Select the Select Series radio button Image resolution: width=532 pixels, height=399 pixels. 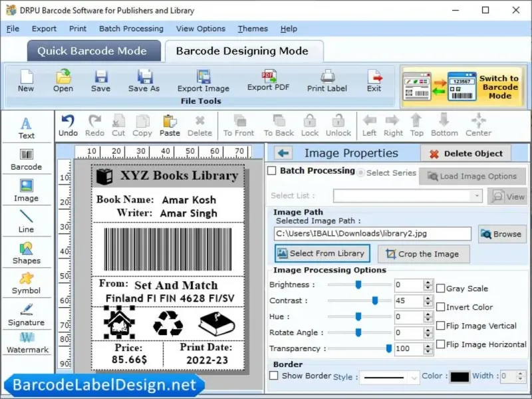[360, 173]
